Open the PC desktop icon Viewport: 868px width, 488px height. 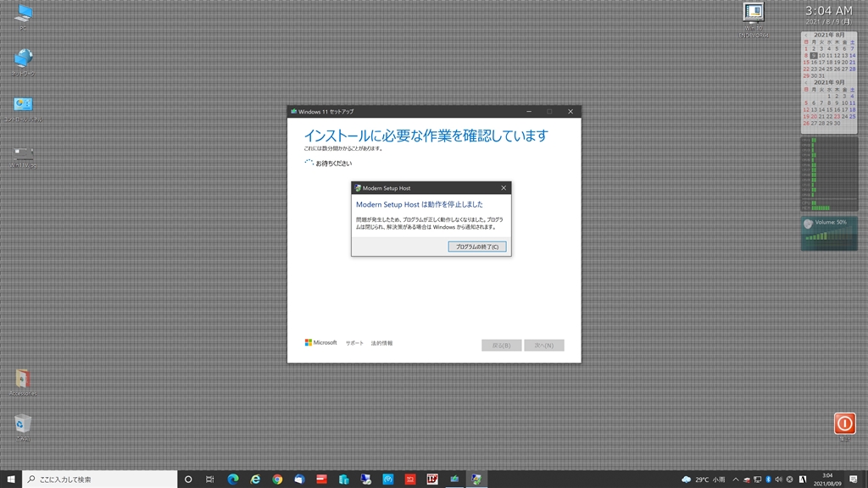tap(23, 17)
